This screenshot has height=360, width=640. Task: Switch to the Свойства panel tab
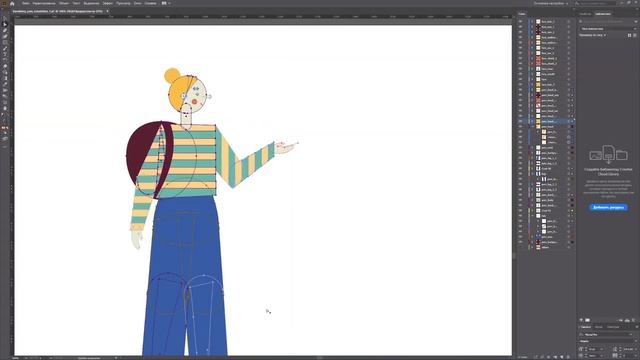pyautogui.click(x=585, y=14)
